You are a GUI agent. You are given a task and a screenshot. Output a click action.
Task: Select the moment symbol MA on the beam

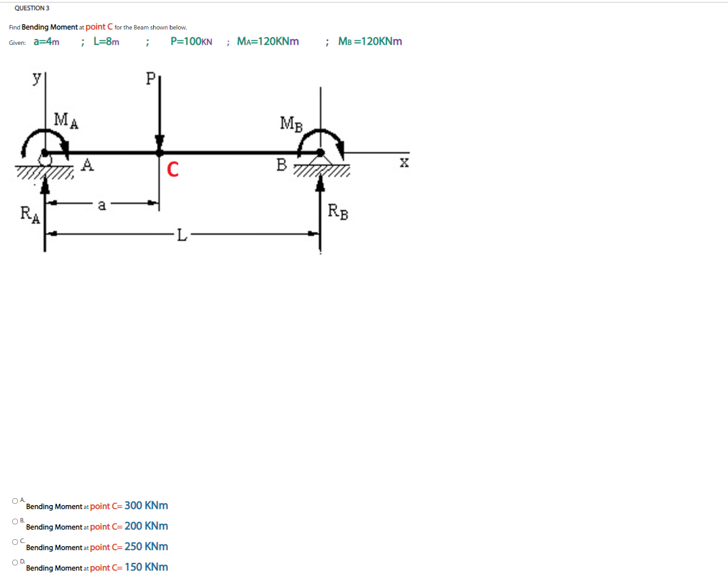[x=64, y=121]
